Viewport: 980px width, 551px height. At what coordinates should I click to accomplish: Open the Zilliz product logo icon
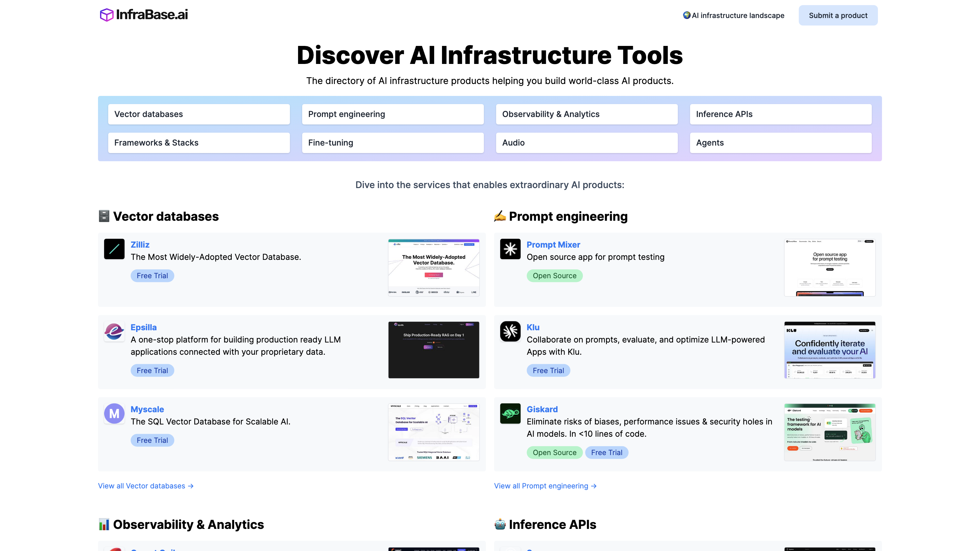tap(114, 249)
